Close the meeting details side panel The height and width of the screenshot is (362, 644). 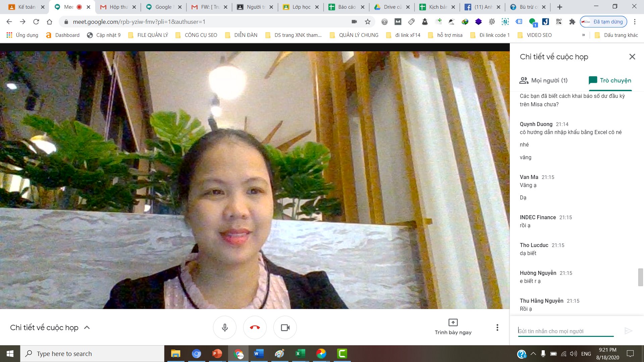point(632,57)
